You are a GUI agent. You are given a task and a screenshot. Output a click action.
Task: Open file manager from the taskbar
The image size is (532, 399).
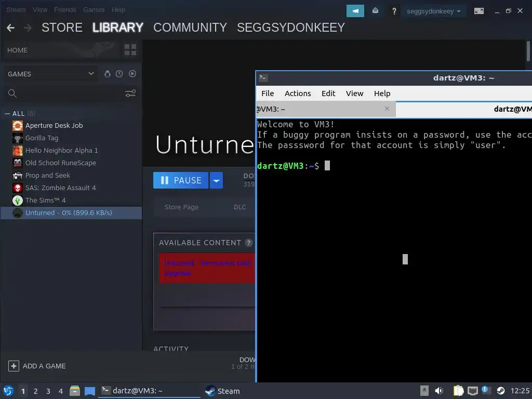coord(75,391)
